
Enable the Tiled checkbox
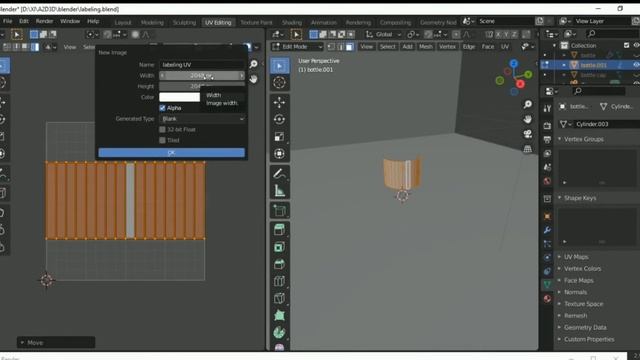pyautogui.click(x=162, y=140)
